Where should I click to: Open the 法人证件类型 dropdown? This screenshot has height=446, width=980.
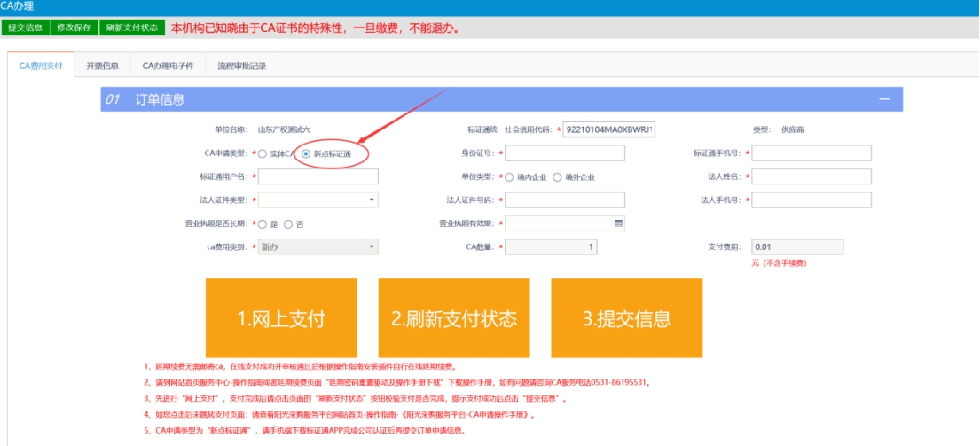[318, 200]
